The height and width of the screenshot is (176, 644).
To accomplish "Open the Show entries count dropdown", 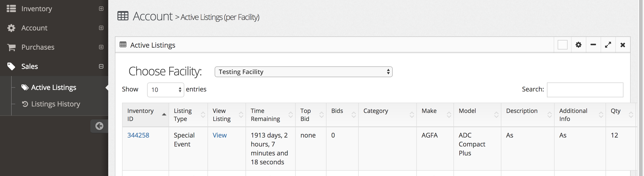I will 165,90.
